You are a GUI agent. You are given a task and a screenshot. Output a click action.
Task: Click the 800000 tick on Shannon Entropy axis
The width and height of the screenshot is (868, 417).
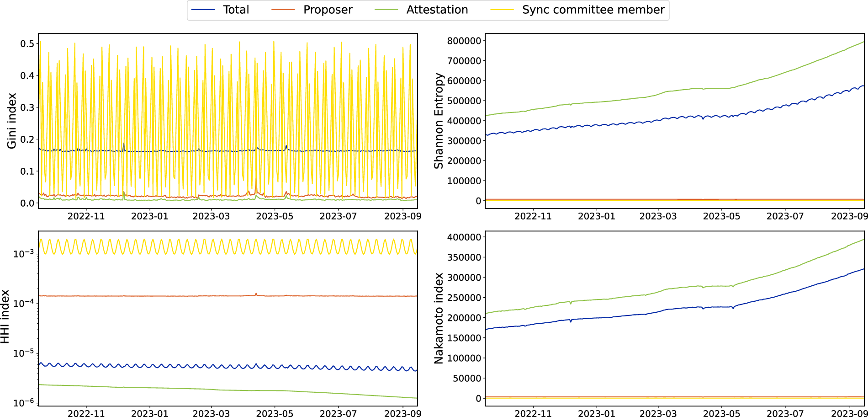point(464,41)
